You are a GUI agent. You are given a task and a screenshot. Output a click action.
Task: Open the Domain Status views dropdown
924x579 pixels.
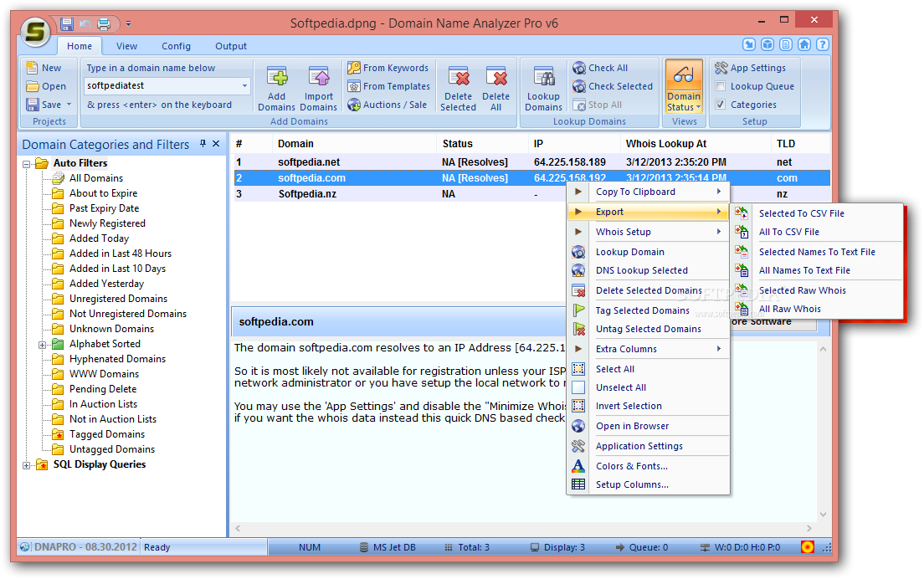699,108
